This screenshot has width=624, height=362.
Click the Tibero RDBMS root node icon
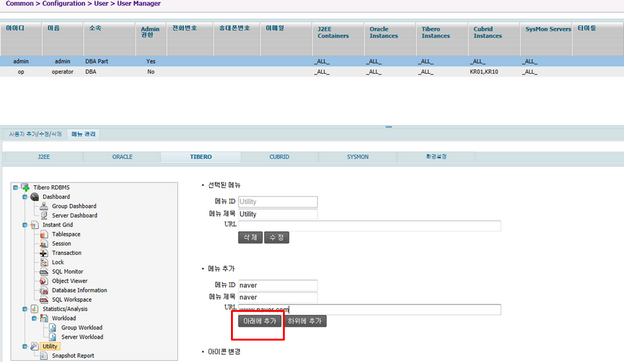pos(25,187)
